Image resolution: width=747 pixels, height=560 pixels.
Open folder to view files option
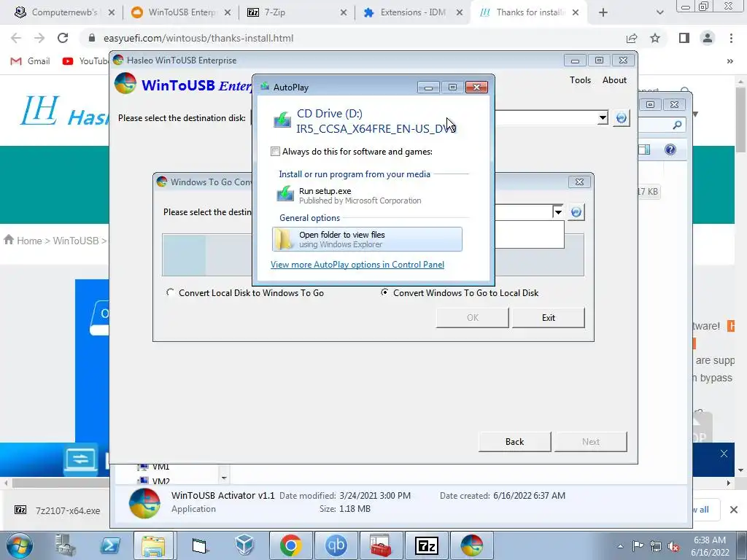pos(367,239)
